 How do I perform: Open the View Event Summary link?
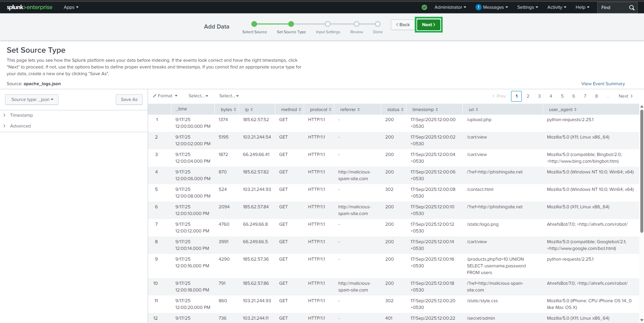click(603, 84)
